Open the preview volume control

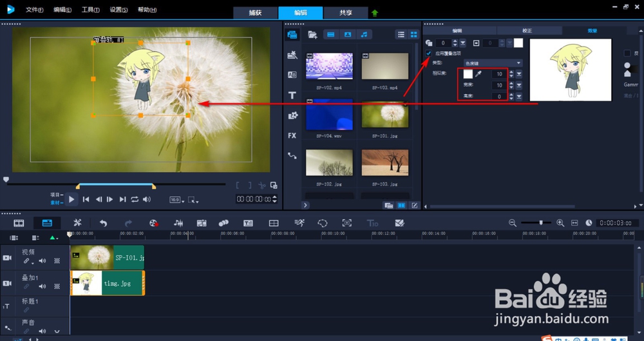pos(147,199)
